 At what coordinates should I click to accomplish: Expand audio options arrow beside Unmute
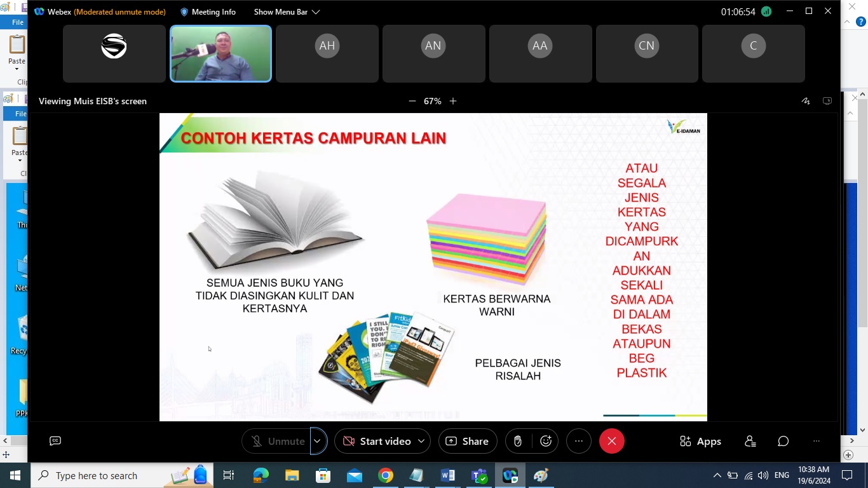(x=317, y=441)
